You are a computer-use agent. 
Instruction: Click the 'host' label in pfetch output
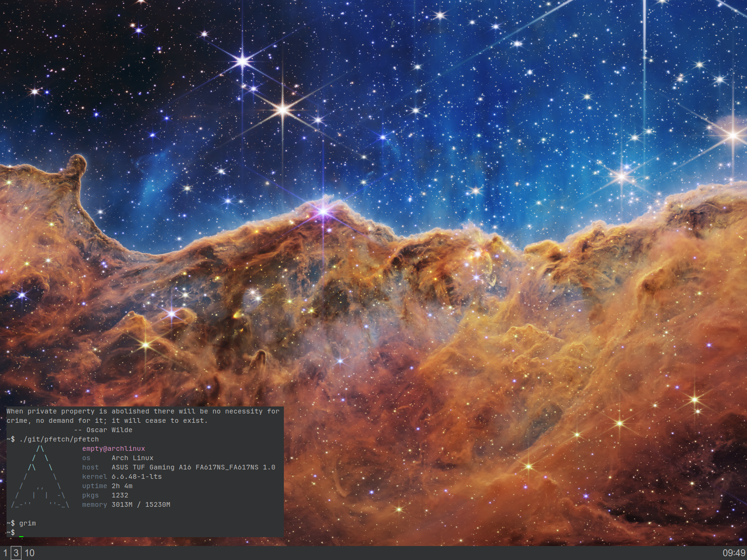click(x=91, y=468)
